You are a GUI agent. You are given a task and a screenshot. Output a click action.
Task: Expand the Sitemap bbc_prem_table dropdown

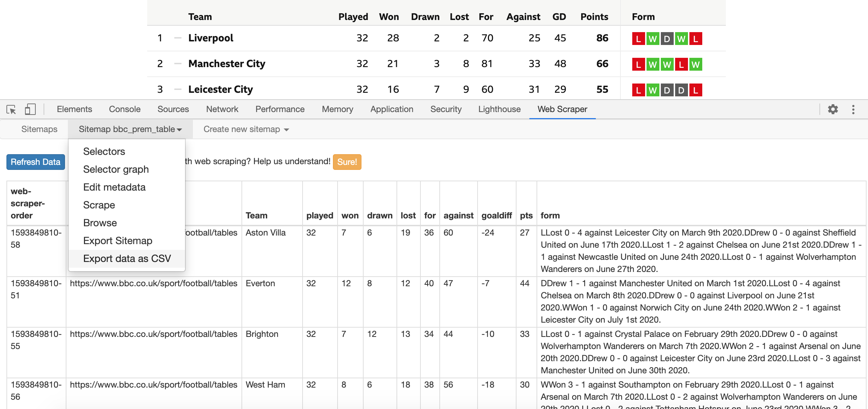tap(130, 129)
